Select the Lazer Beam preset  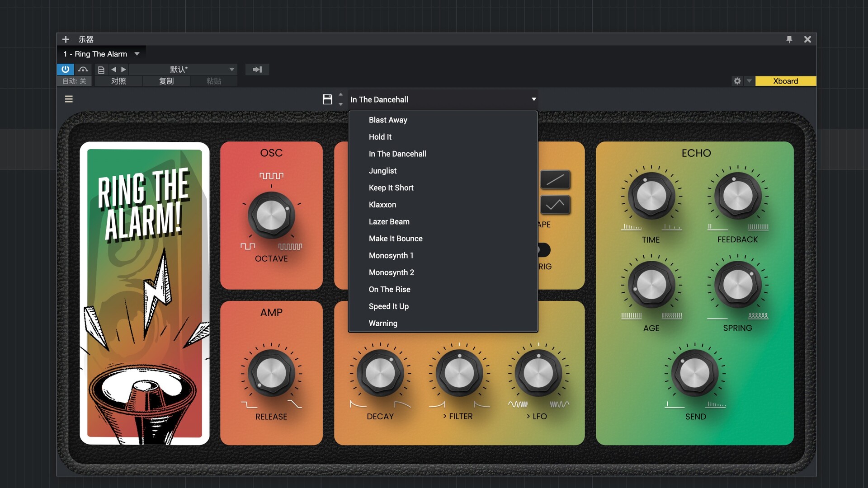[x=389, y=221]
